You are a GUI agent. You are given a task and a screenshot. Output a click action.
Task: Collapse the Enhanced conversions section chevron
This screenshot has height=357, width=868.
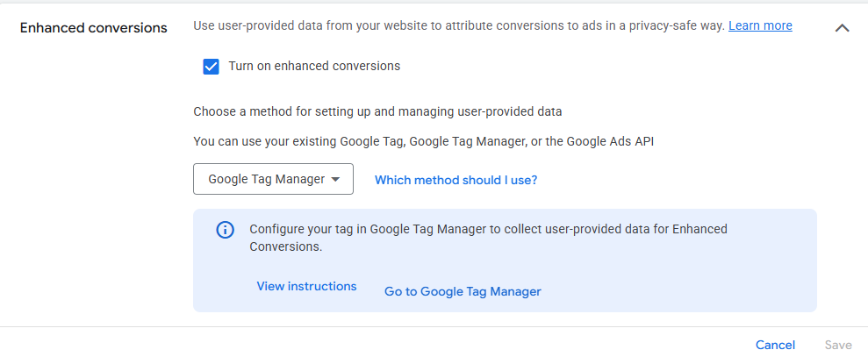[842, 28]
